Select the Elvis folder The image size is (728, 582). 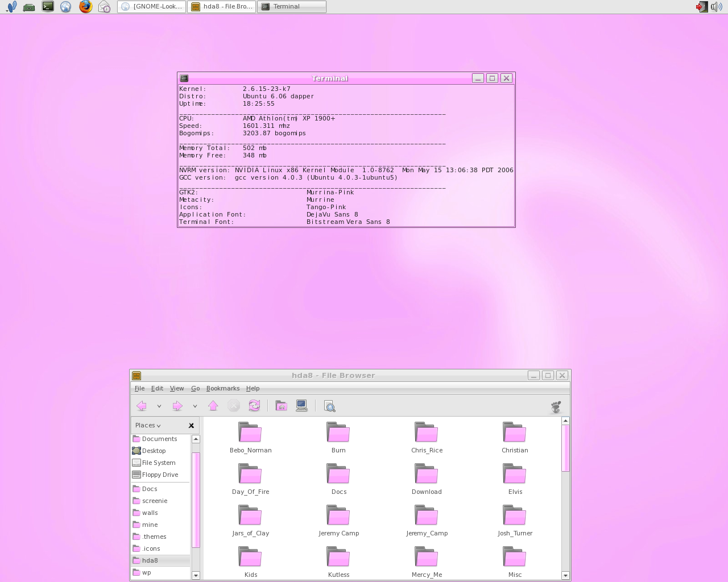pos(515,479)
